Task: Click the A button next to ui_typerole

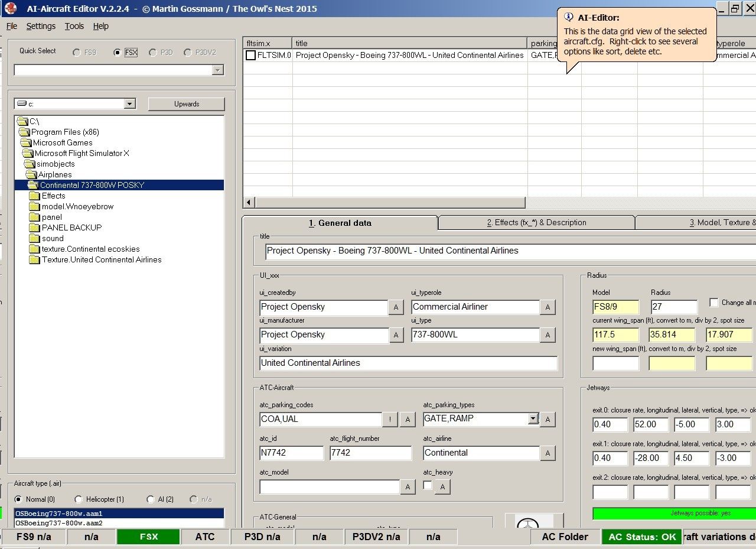Action: point(547,307)
